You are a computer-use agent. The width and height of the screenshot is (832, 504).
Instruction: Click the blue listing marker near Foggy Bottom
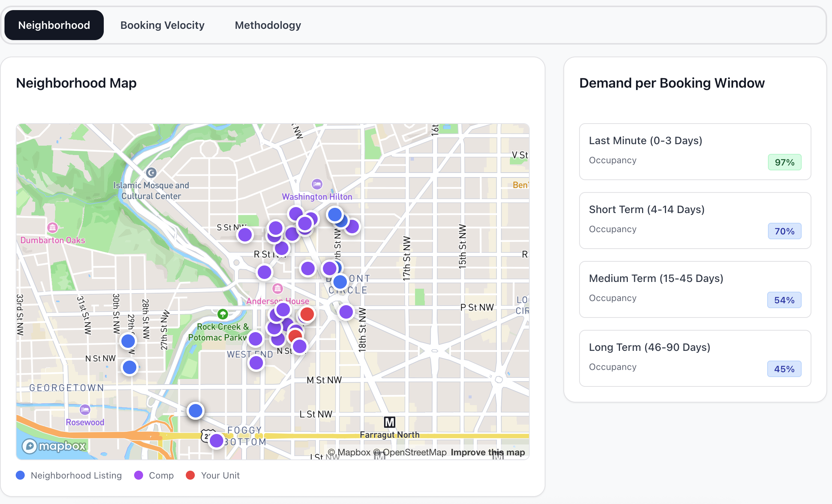(x=195, y=411)
